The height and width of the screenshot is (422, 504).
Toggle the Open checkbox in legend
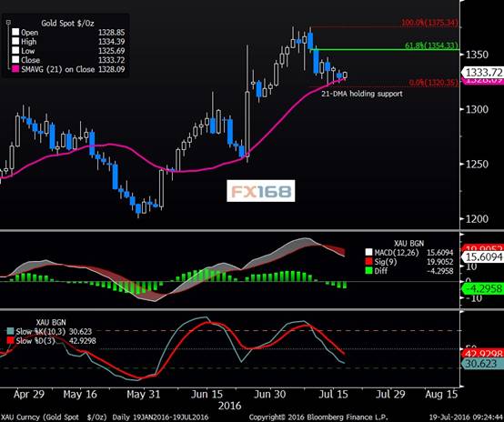click(x=15, y=32)
